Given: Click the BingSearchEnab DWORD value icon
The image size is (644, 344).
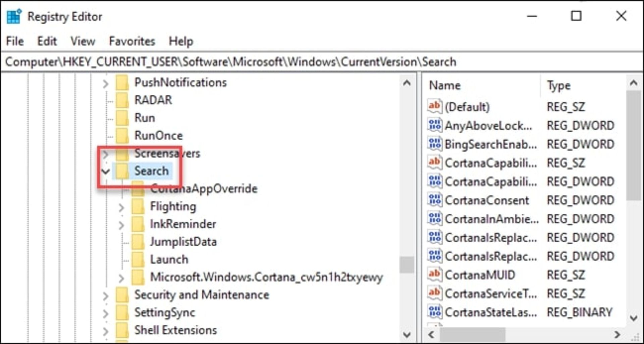Looking at the screenshot, I should [x=435, y=144].
